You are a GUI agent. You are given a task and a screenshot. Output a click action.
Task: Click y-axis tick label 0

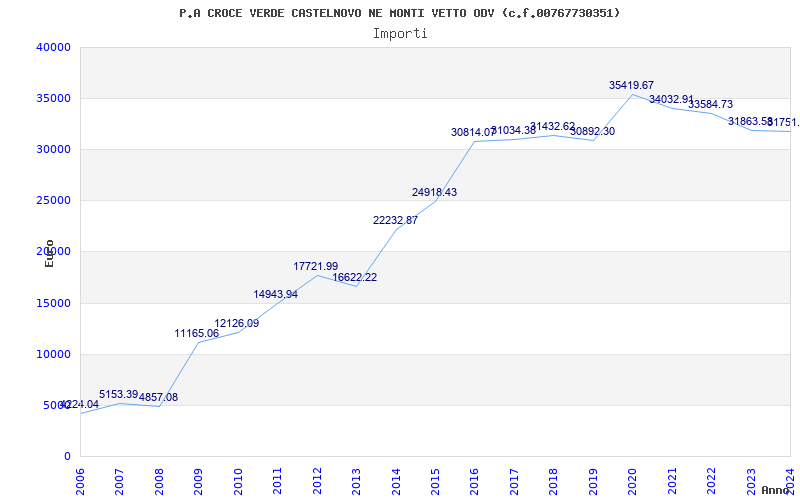67,457
